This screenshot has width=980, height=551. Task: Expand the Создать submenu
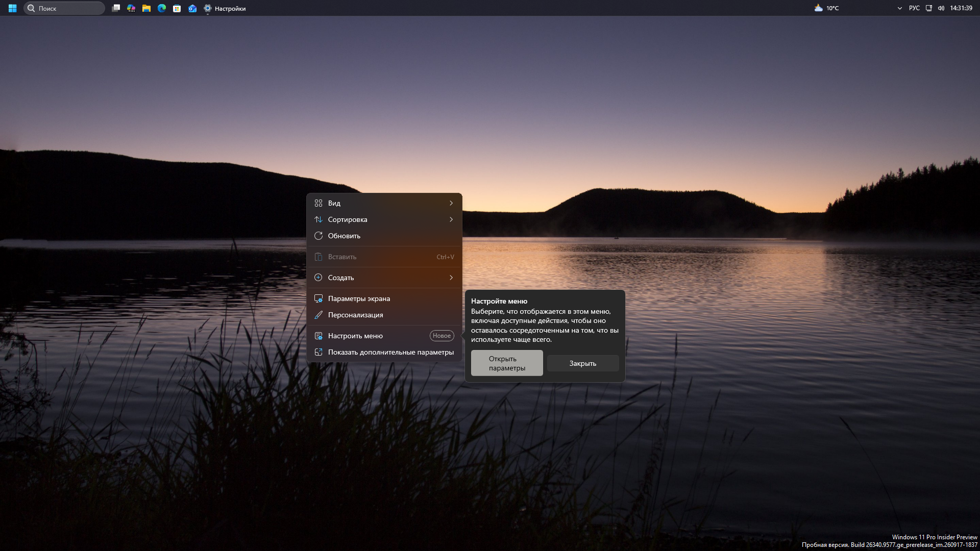tap(384, 278)
